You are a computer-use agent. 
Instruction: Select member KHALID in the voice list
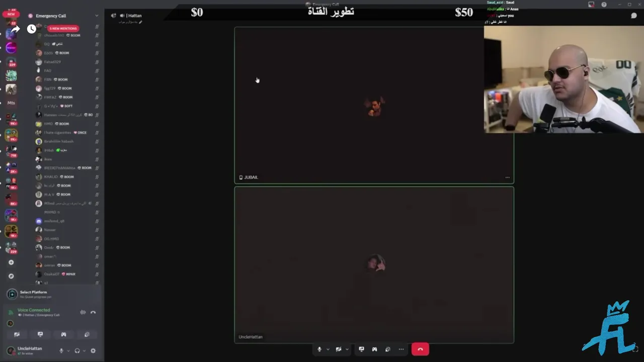[x=67, y=176]
